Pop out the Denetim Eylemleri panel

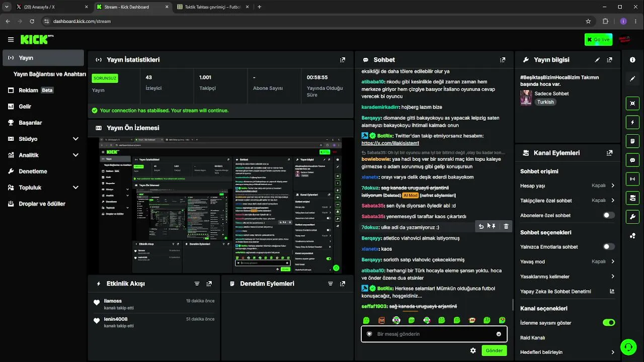(343, 284)
